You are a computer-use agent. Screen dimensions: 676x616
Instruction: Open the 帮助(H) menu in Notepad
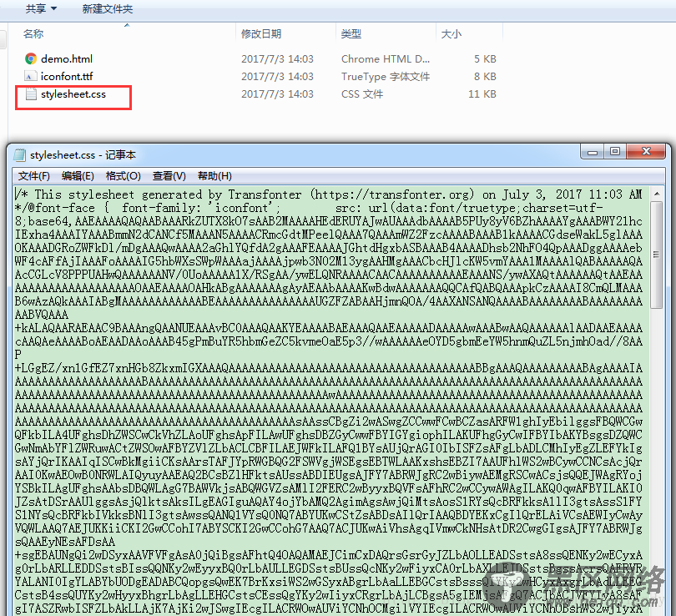tap(214, 176)
